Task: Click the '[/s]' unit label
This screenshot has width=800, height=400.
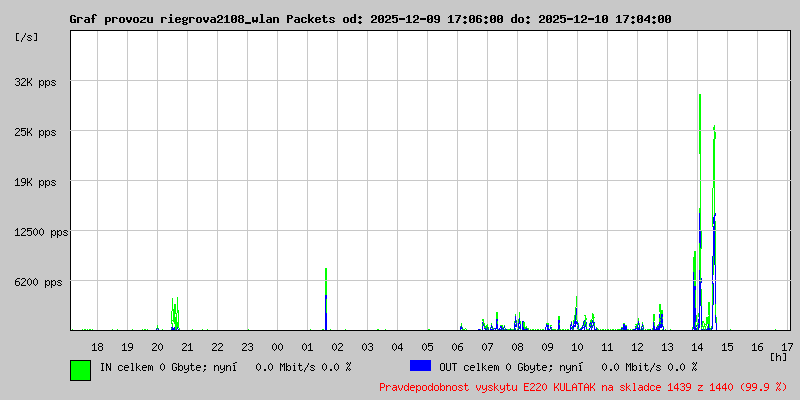Action: coord(27,37)
